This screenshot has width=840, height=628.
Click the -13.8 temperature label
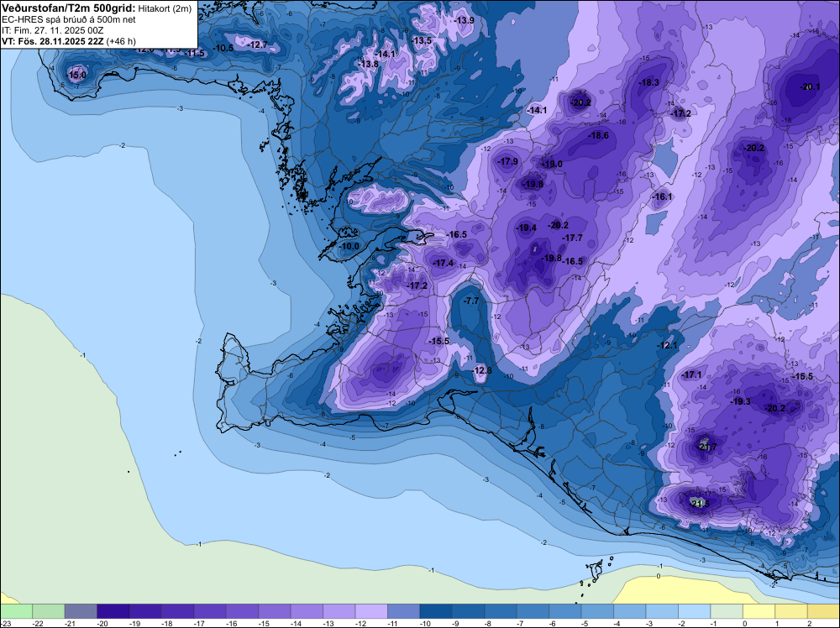[368, 65]
